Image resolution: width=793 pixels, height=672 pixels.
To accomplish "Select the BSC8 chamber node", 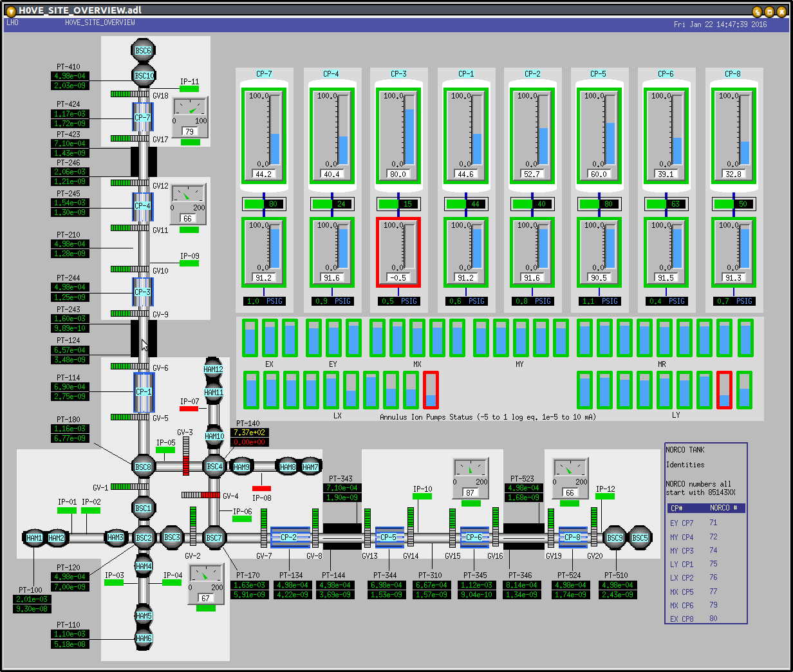I will coord(143,467).
